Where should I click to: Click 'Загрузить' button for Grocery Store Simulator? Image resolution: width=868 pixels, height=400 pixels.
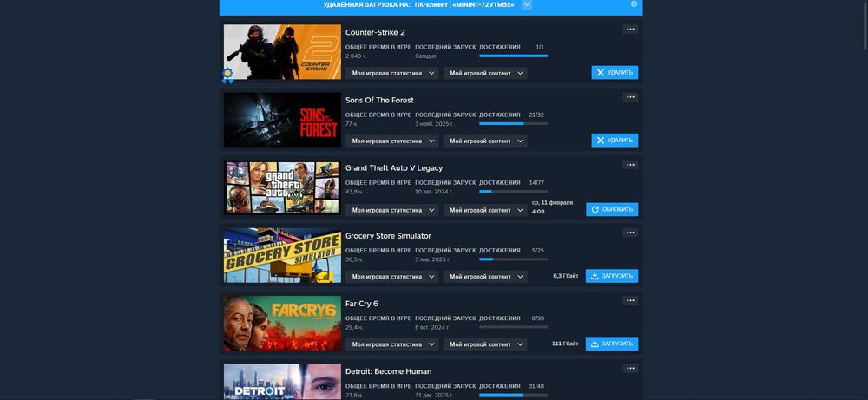[x=612, y=276]
